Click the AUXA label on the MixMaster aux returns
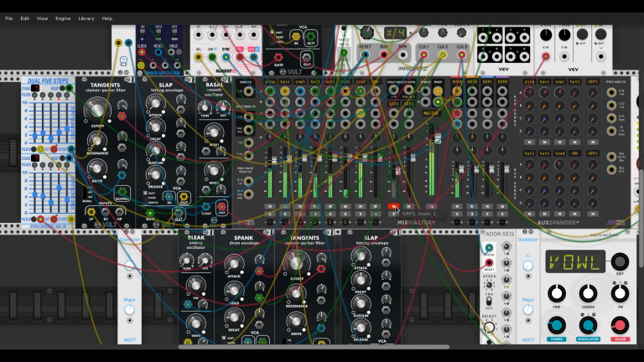This screenshot has width=644, height=362. (x=457, y=81)
